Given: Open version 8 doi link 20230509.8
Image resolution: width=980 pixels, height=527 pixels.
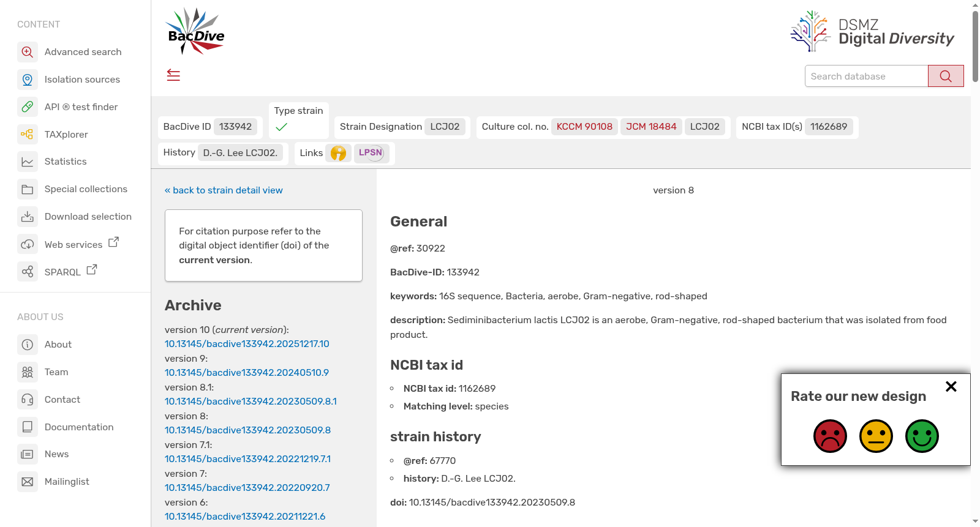Looking at the screenshot, I should tap(247, 430).
